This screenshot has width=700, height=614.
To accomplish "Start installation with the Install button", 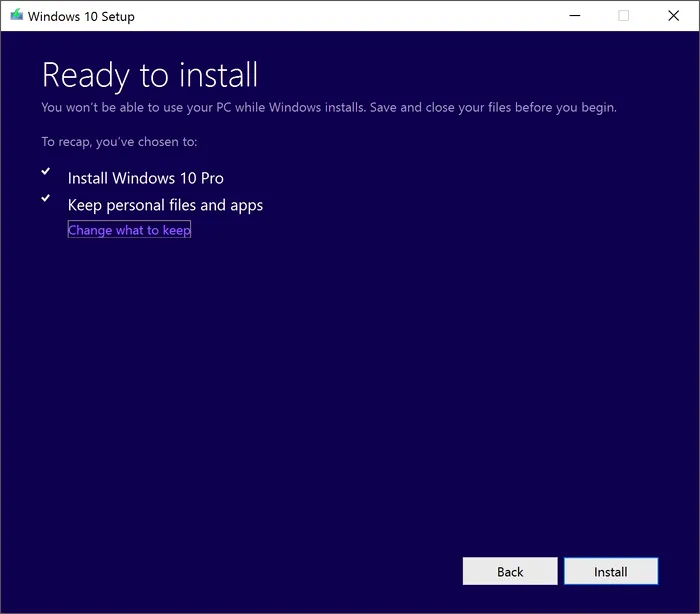I will (x=610, y=571).
